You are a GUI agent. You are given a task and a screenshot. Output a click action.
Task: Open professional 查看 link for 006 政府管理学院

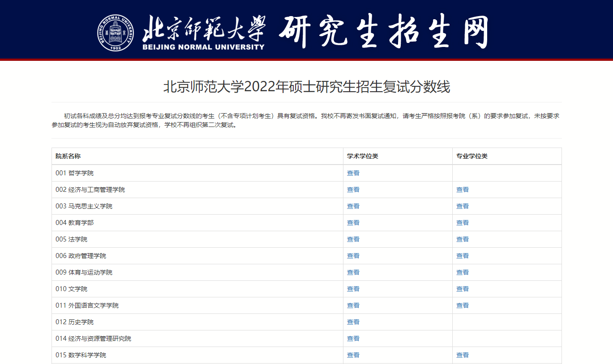click(463, 256)
